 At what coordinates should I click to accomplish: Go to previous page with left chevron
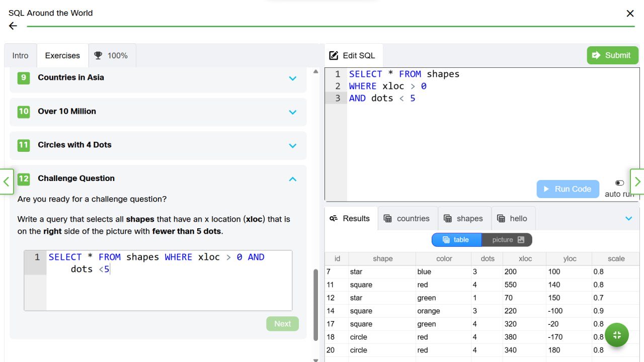[6, 182]
